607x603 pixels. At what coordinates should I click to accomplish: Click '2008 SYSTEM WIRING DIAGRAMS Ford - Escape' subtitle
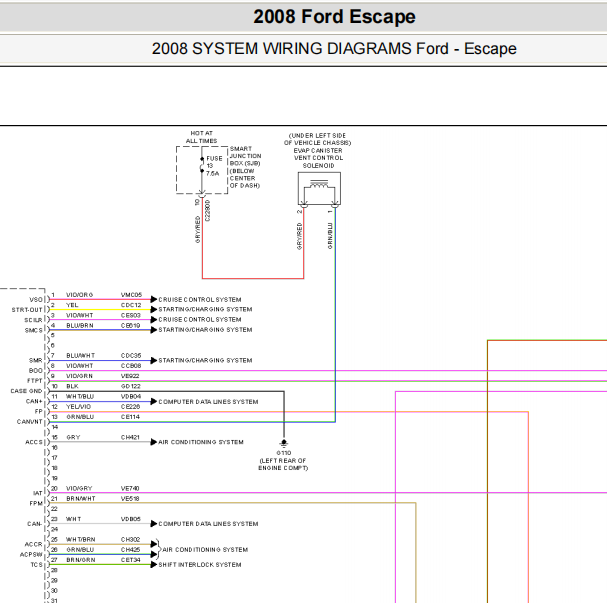pyautogui.click(x=334, y=49)
